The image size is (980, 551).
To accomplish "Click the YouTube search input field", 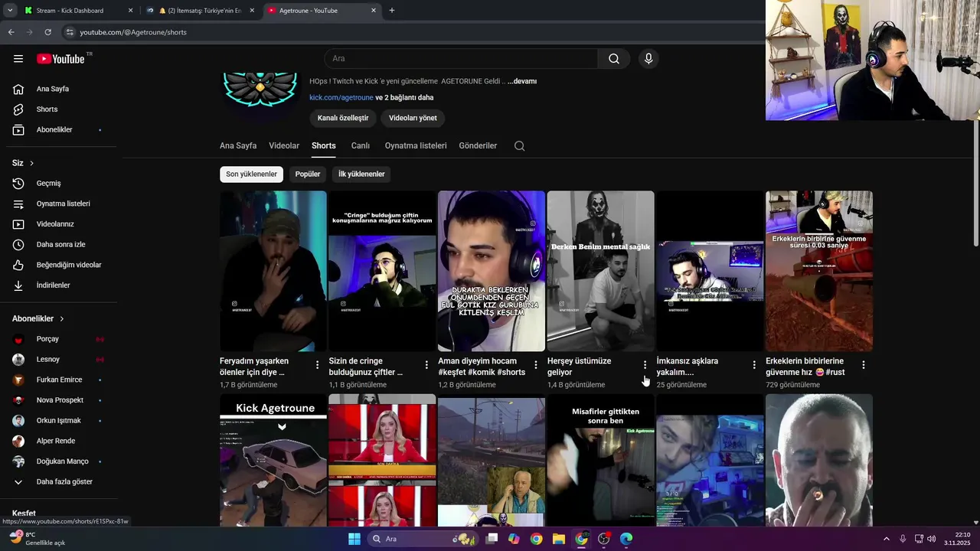I will pos(461,59).
